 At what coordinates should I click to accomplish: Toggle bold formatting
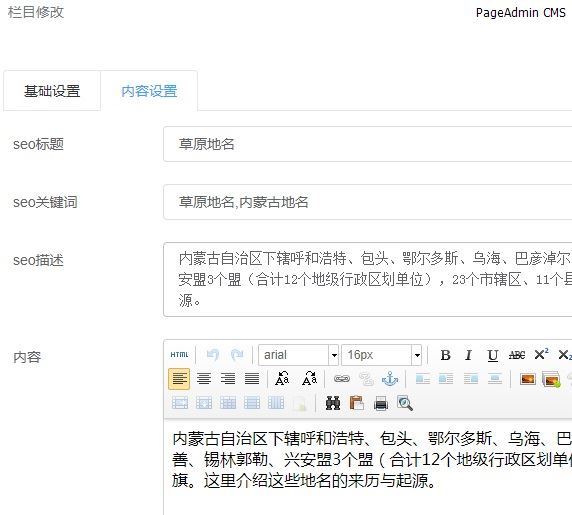(445, 355)
